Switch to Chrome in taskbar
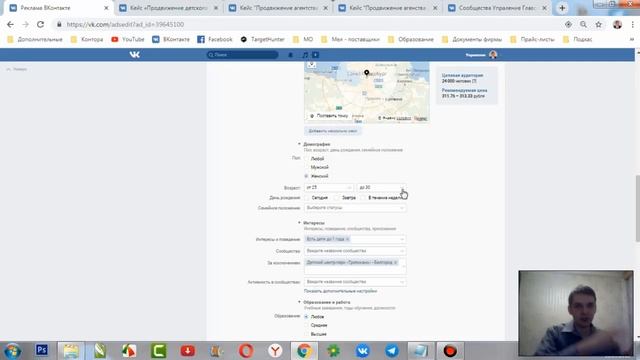This screenshot has height=360, width=640. (304, 351)
